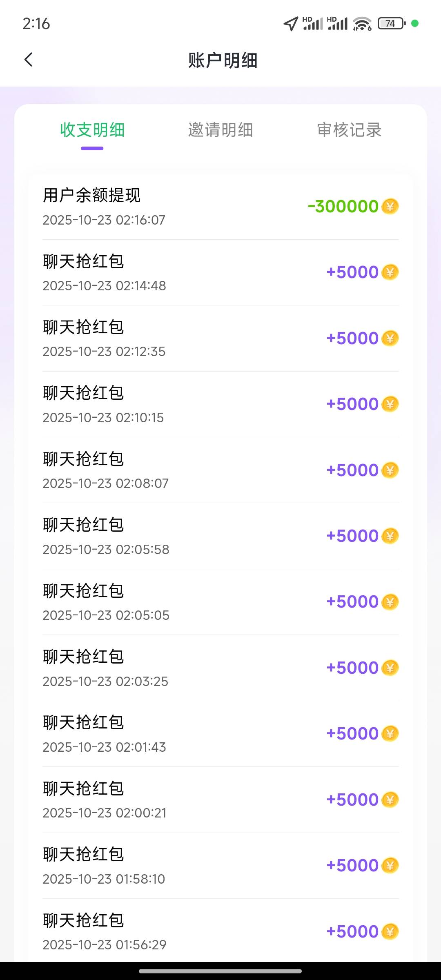The height and width of the screenshot is (980, 441).
Task: Select the +5000 amount at 02:01:43
Action: (x=352, y=733)
